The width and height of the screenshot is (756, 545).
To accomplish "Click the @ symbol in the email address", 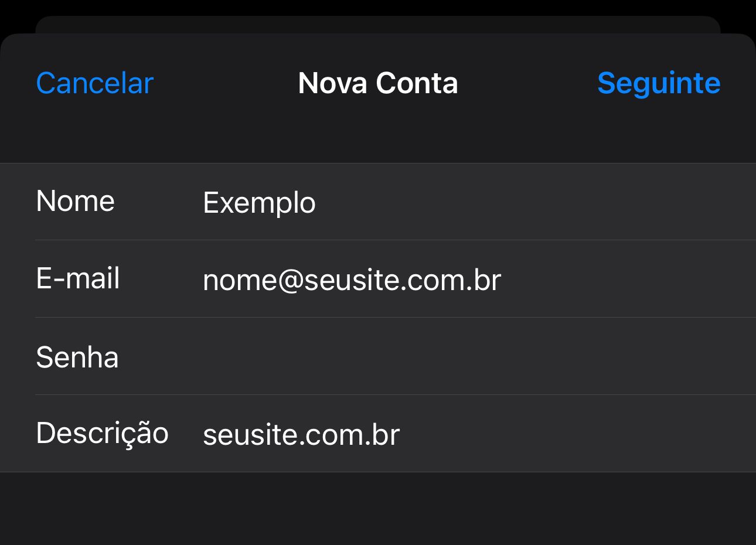I will tap(290, 280).
